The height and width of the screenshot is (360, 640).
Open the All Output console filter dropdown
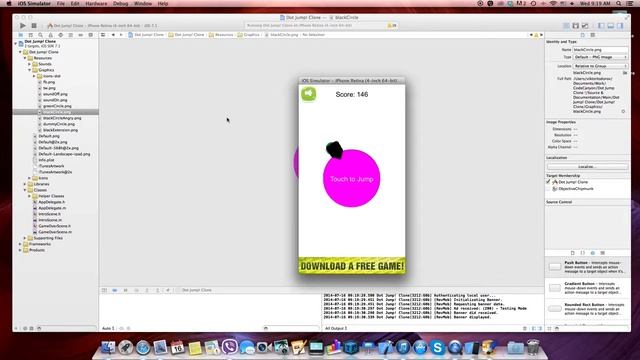coord(336,328)
